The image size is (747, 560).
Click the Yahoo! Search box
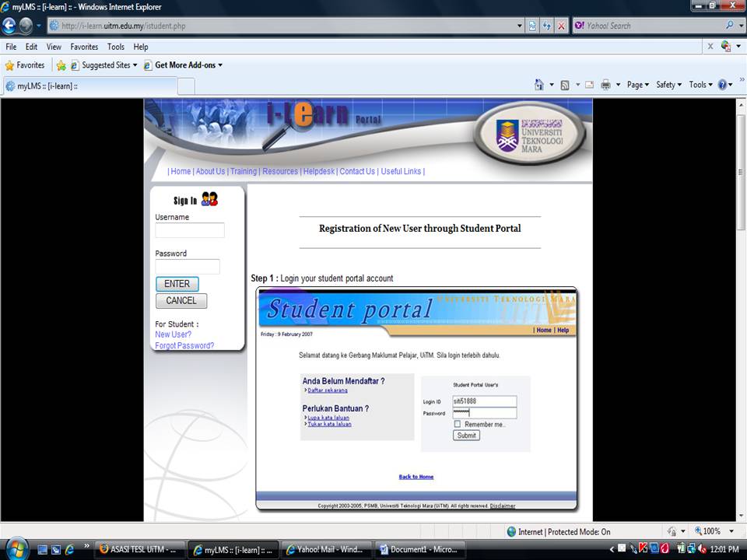[x=648, y=26]
